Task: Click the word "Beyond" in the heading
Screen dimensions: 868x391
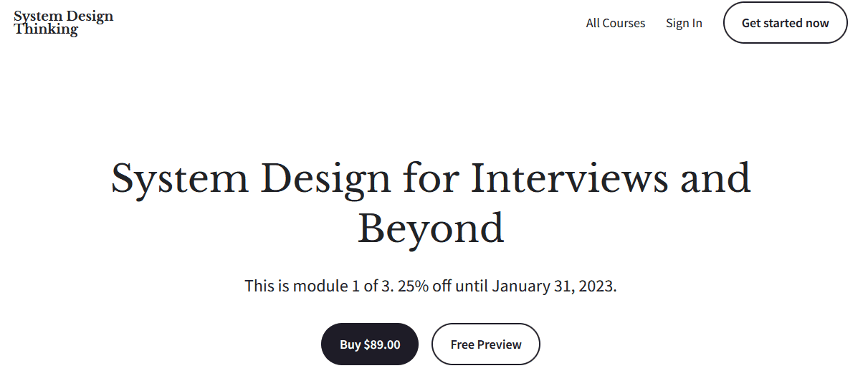Action: click(431, 228)
